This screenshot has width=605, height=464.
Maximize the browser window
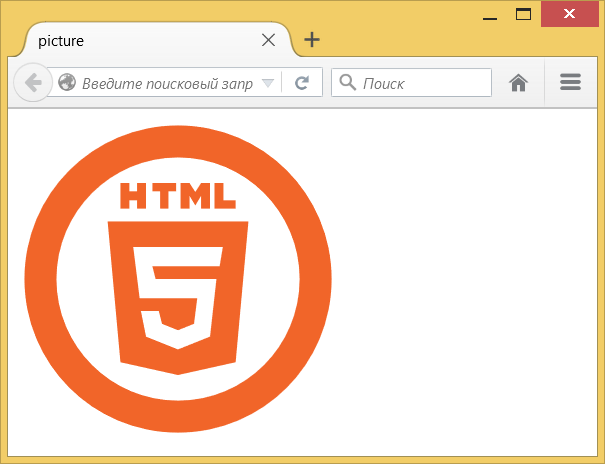(523, 15)
